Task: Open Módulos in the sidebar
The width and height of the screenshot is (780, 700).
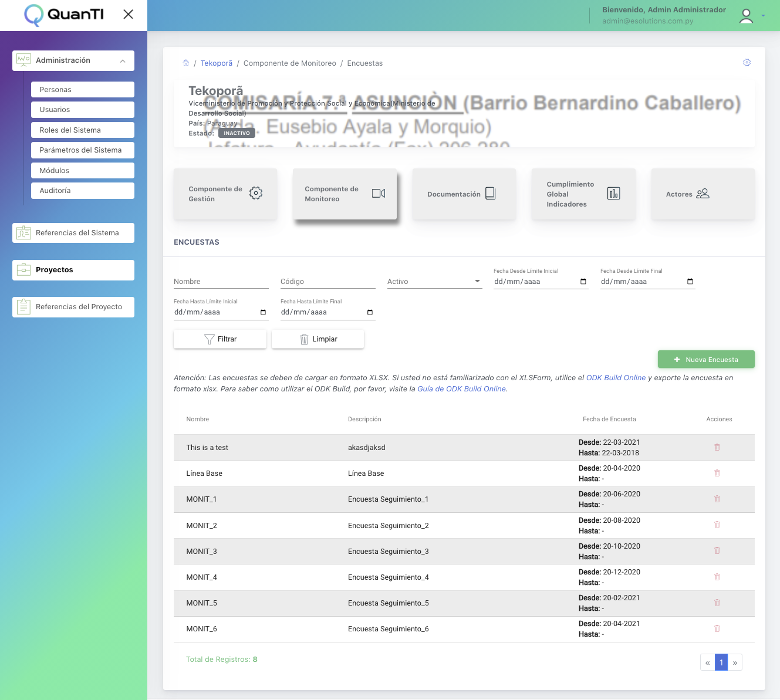Action: pyautogui.click(x=83, y=170)
